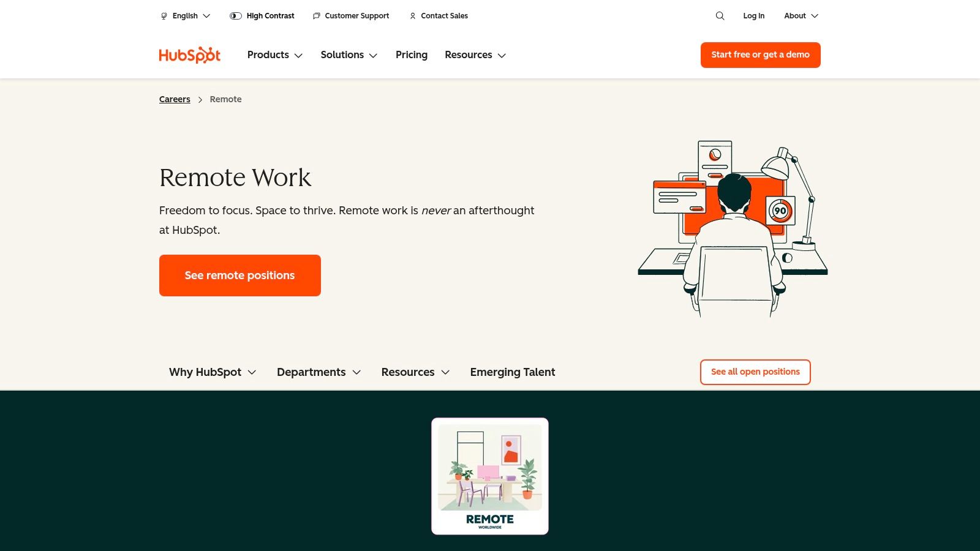
Task: Open the Pricing page
Action: click(x=412, y=55)
